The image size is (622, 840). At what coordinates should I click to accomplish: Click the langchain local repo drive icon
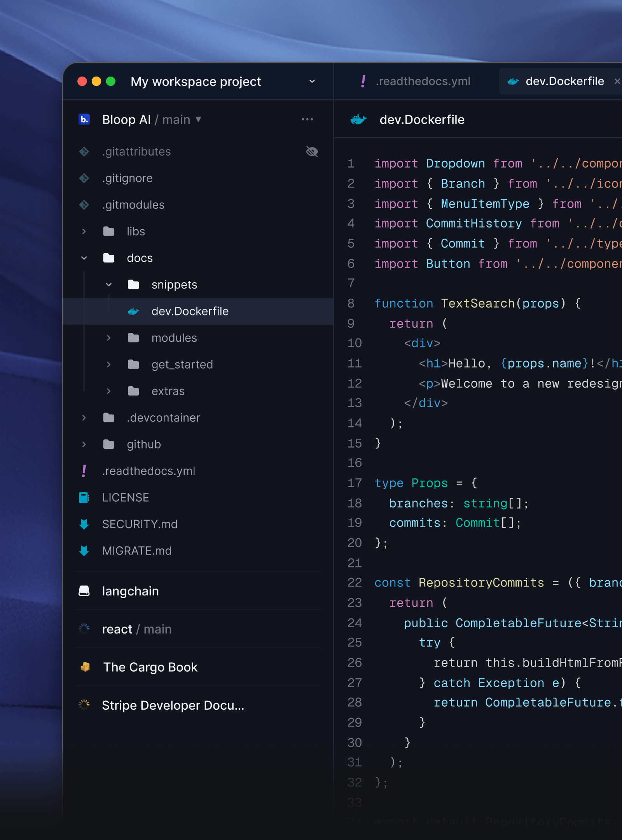pos(84,591)
